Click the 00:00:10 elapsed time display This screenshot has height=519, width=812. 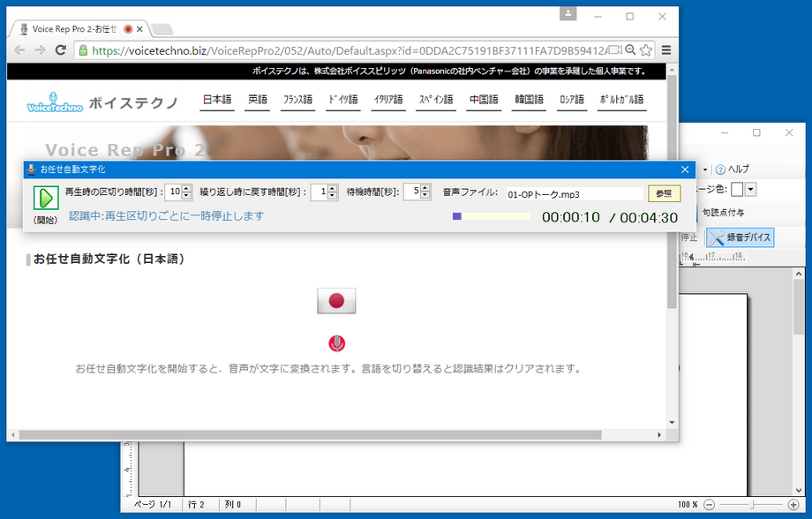tap(571, 217)
